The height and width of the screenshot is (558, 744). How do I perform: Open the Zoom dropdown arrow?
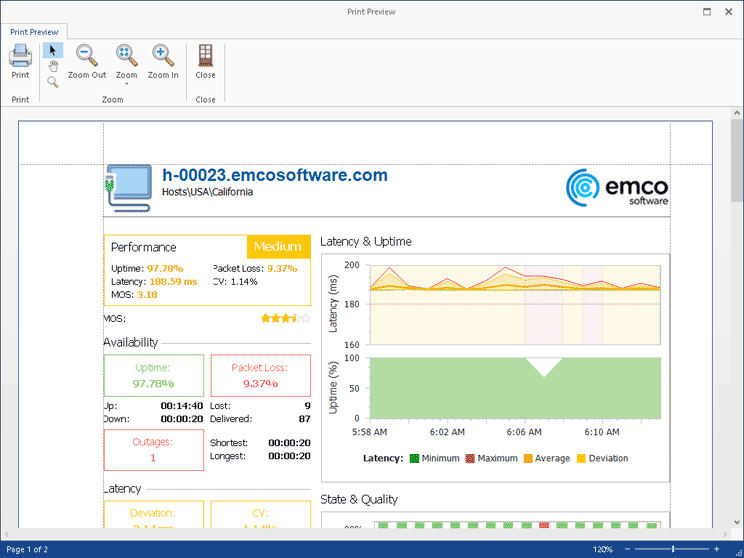tap(127, 84)
